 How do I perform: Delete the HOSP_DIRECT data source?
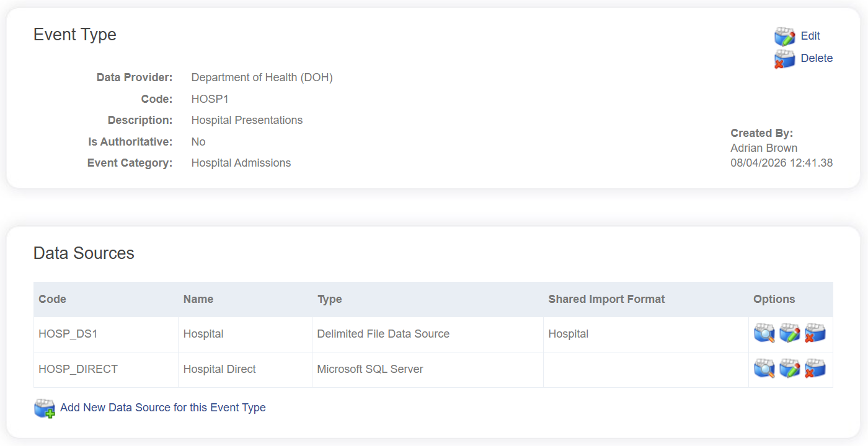point(815,369)
